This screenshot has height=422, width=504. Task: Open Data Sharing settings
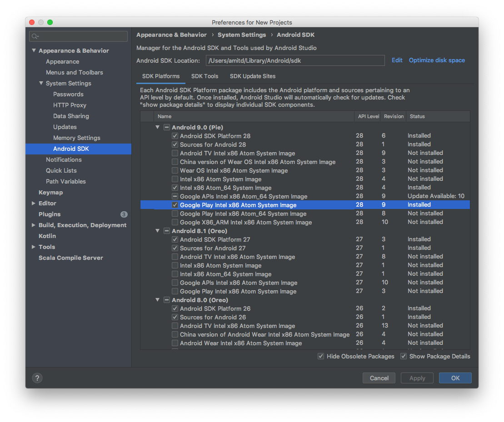71,116
